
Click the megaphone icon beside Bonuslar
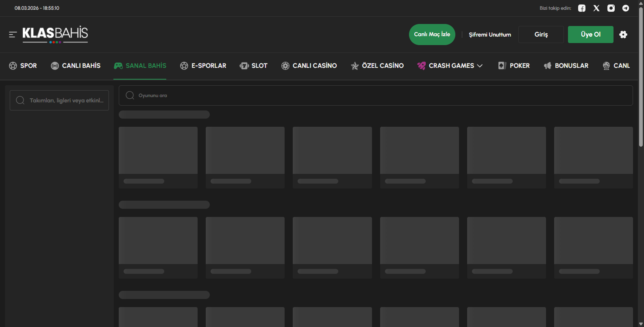pos(548,66)
